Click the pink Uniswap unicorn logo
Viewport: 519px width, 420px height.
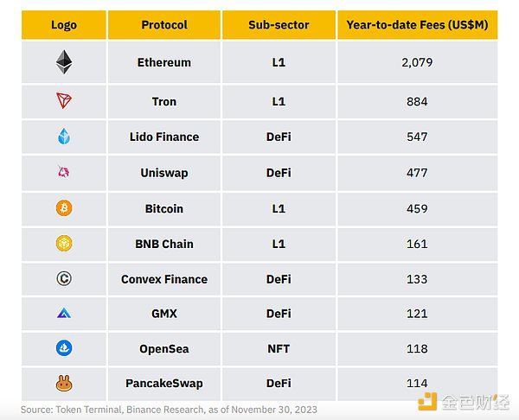(64, 173)
